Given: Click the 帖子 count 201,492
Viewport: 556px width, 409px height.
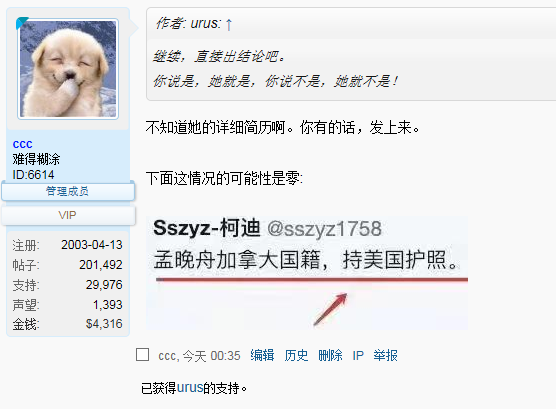Looking at the screenshot, I should (x=101, y=265).
